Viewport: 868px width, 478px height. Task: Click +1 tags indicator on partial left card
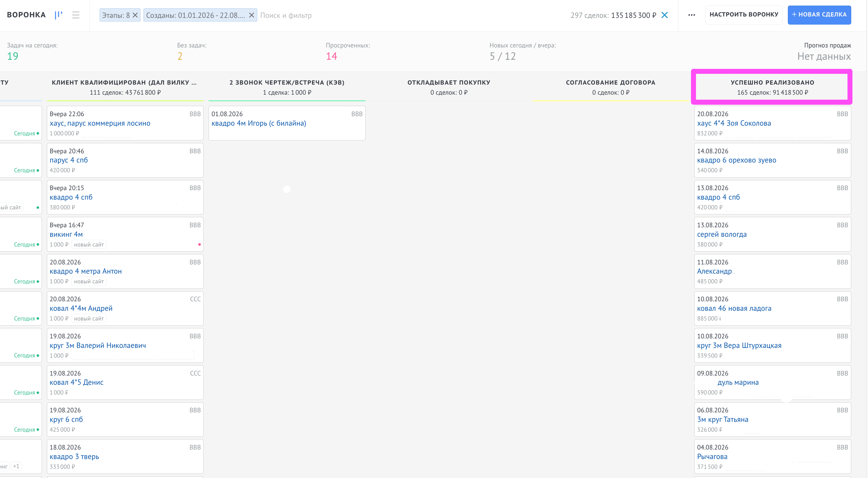[16, 466]
